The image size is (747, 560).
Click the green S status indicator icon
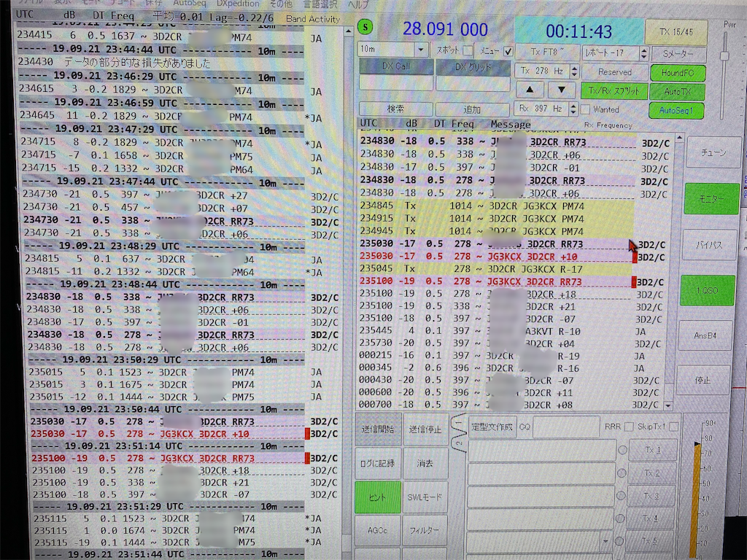tap(365, 27)
